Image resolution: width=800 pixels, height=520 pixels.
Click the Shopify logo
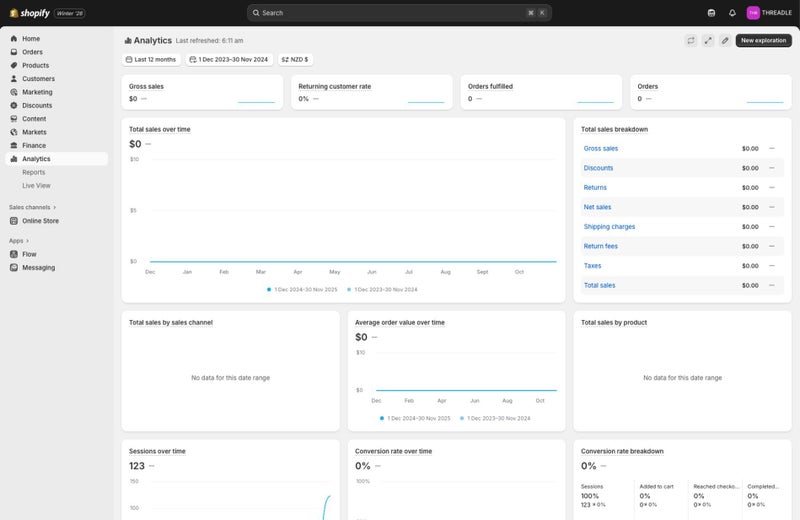pos(28,13)
